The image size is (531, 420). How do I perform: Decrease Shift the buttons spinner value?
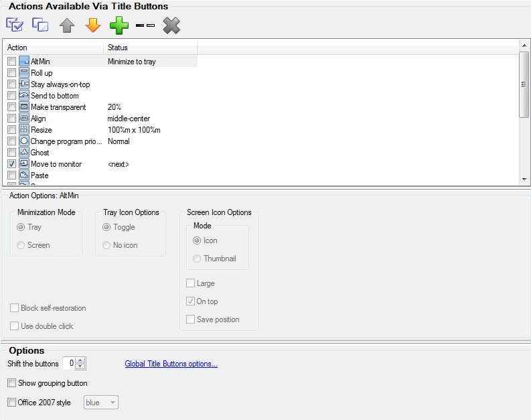80,366
